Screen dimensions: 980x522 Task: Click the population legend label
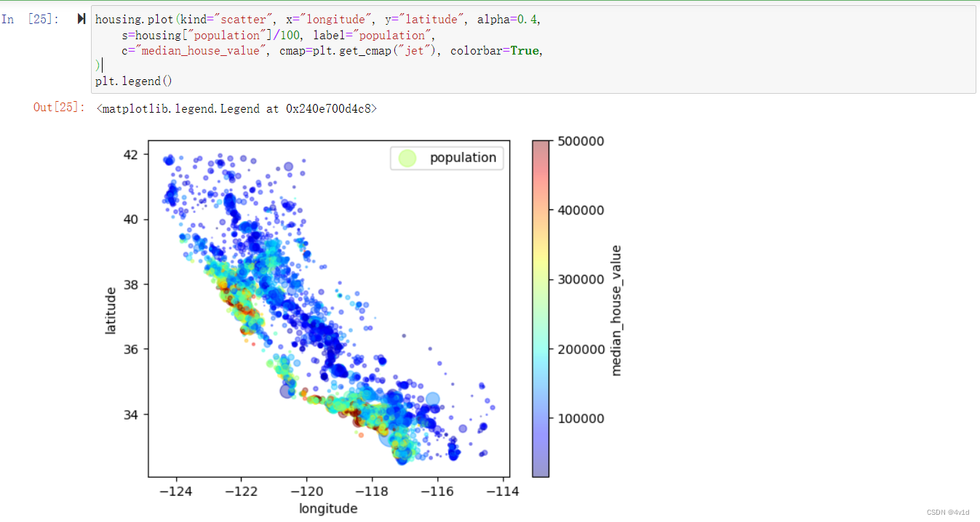click(463, 158)
